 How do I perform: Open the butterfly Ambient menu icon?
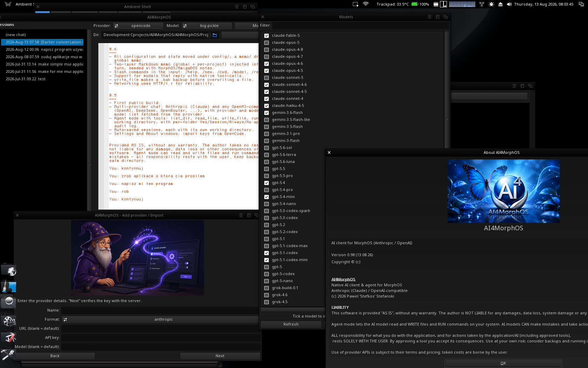(x=8, y=4)
